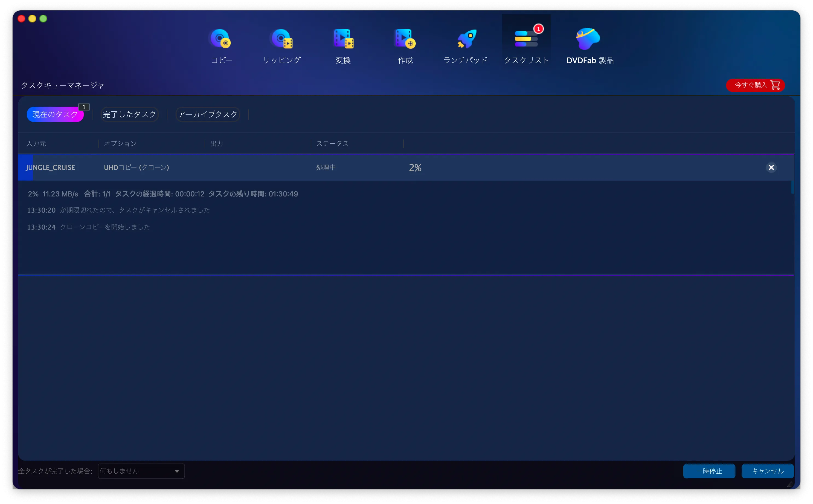Pause with the 一時停止 button

[x=709, y=471]
